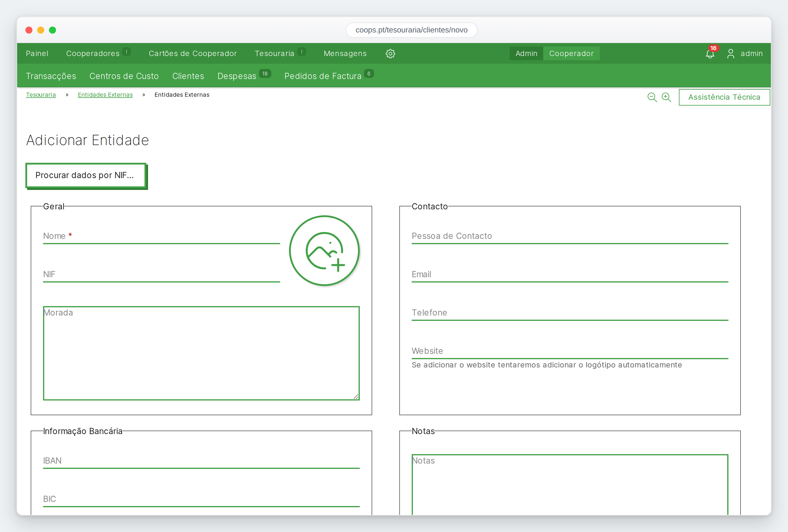The height and width of the screenshot is (532, 788).
Task: Click the zoom out magnifier icon
Action: (x=652, y=97)
